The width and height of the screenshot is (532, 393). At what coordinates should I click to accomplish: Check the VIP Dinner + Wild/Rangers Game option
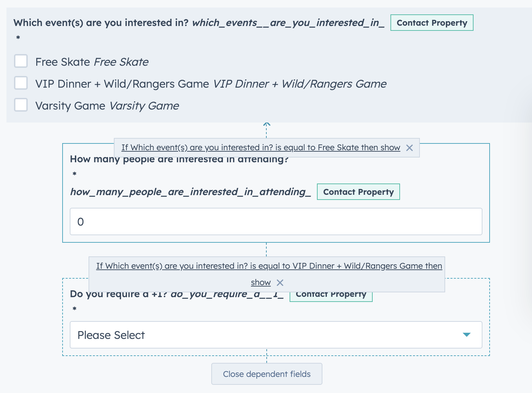coord(21,83)
